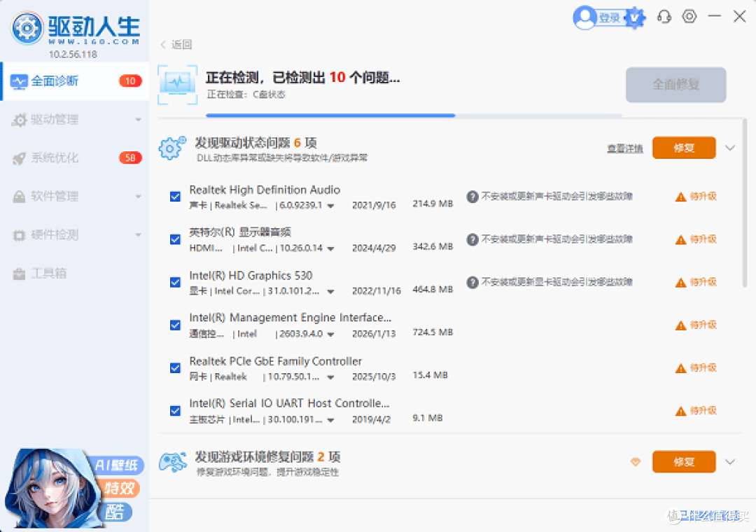Click the 驱动管理 gear icon in the sidebar
This screenshot has width=756, height=532.
(19, 120)
